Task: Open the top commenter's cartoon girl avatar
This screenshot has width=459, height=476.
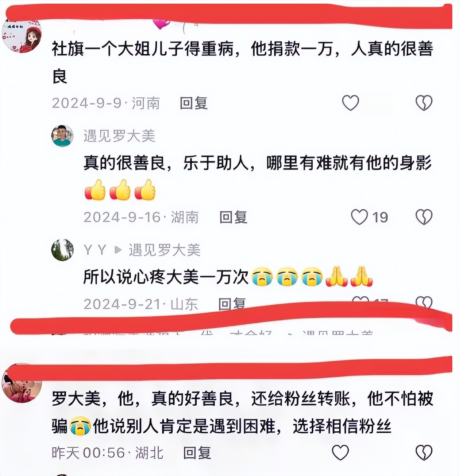Action: pos(22,35)
